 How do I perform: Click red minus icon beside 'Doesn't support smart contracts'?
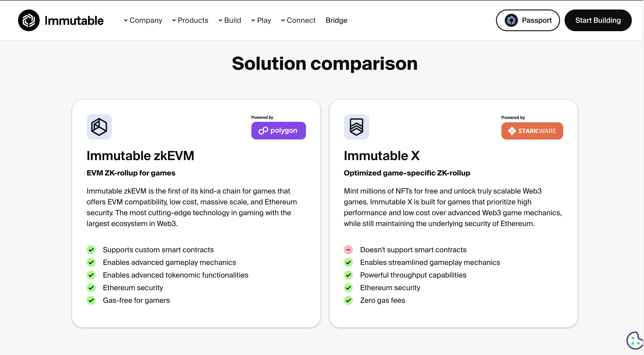(x=348, y=250)
